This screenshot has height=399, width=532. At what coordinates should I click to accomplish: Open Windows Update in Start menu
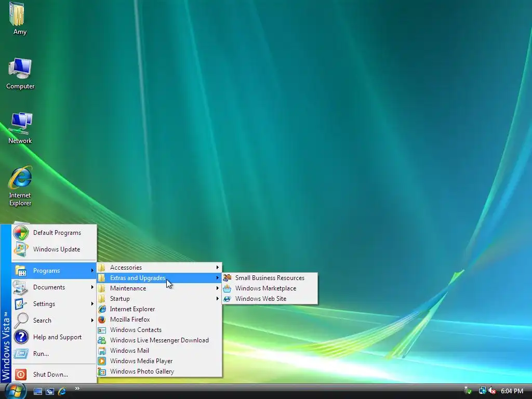pyautogui.click(x=54, y=249)
